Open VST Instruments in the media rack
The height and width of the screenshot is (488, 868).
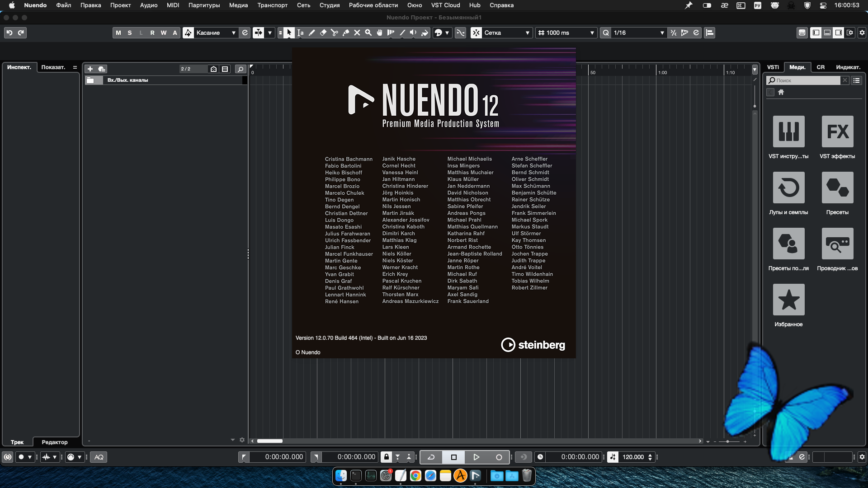788,131
